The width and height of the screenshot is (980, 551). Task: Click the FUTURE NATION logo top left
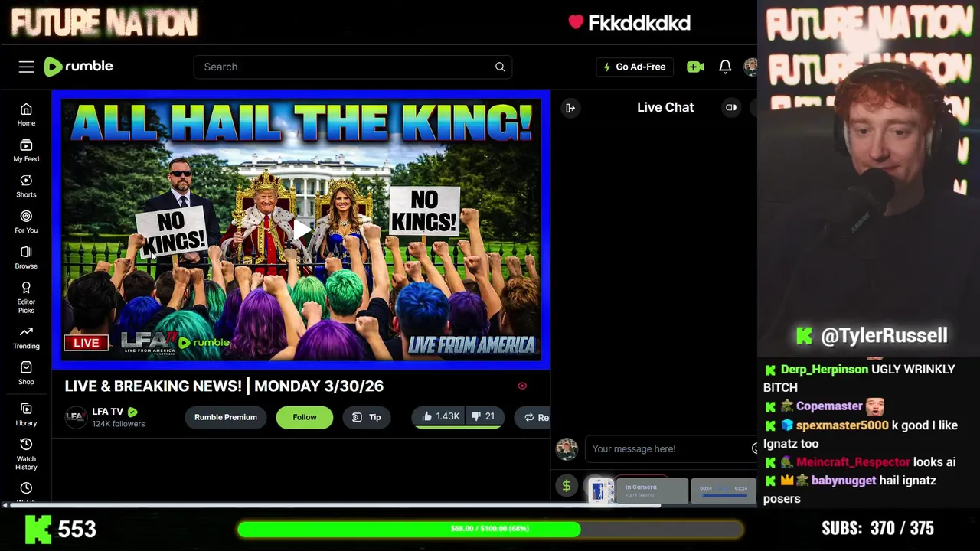104,23
